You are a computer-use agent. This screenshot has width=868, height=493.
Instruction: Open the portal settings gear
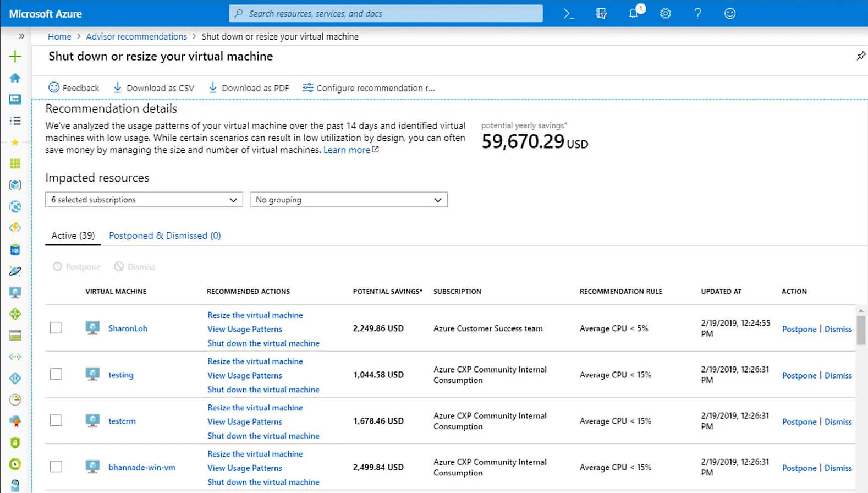point(666,14)
